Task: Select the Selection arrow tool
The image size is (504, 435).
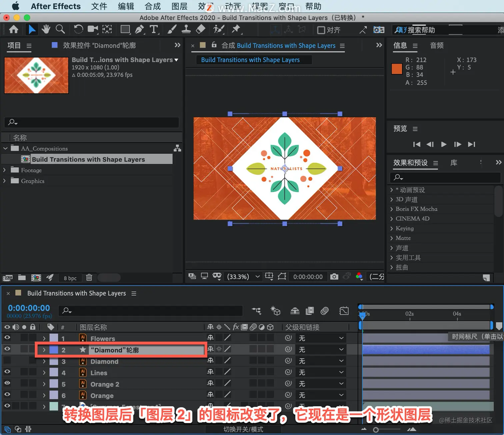Action: pyautogui.click(x=32, y=30)
